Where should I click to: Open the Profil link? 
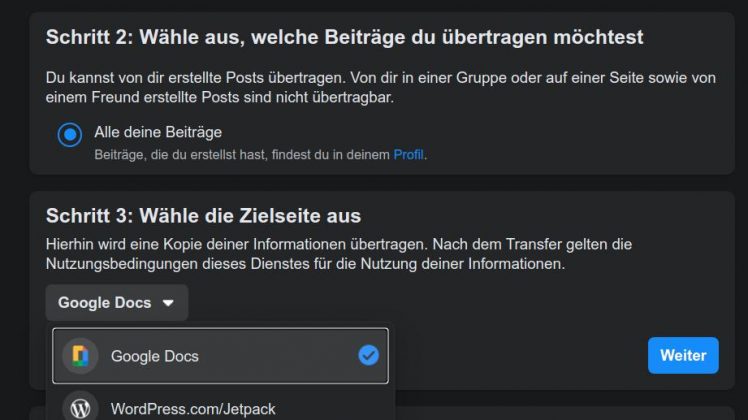(409, 154)
